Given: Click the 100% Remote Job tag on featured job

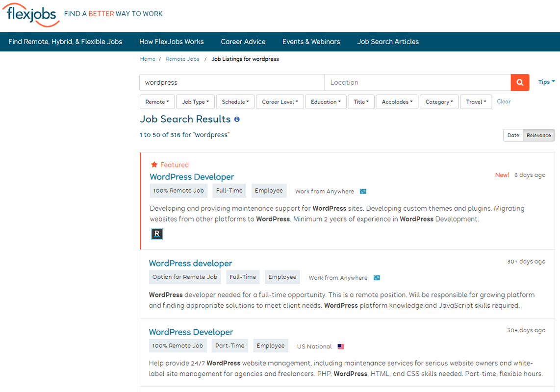Looking at the screenshot, I should click(178, 191).
